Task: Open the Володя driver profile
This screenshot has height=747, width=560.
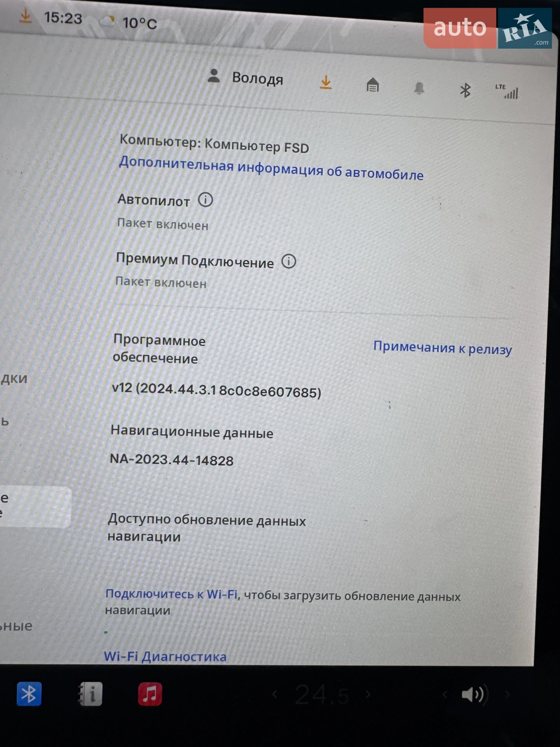Action: (245, 77)
